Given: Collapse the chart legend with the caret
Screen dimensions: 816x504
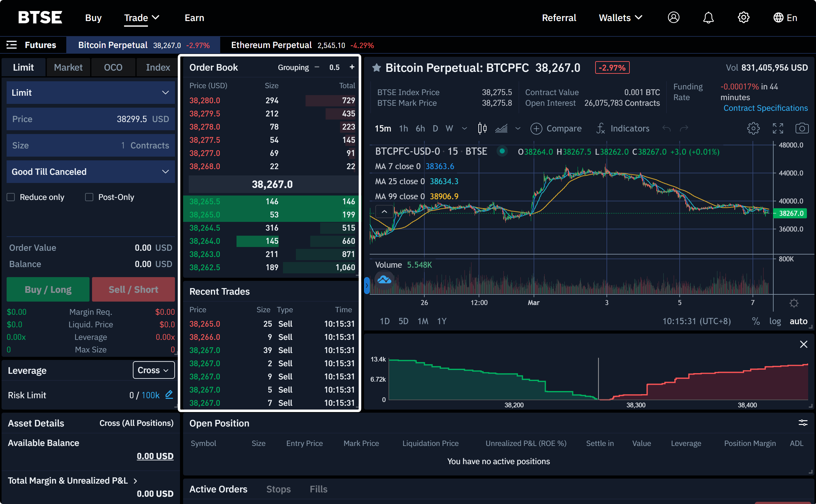Looking at the screenshot, I should point(384,212).
